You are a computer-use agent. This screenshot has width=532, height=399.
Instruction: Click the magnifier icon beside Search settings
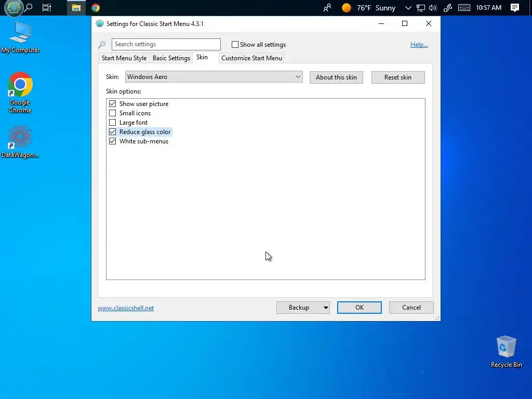[102, 45]
